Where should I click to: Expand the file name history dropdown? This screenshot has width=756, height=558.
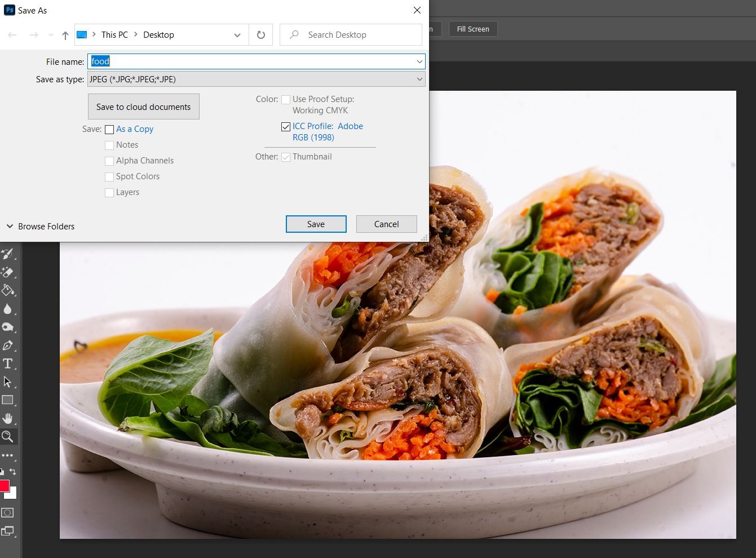[x=419, y=61]
